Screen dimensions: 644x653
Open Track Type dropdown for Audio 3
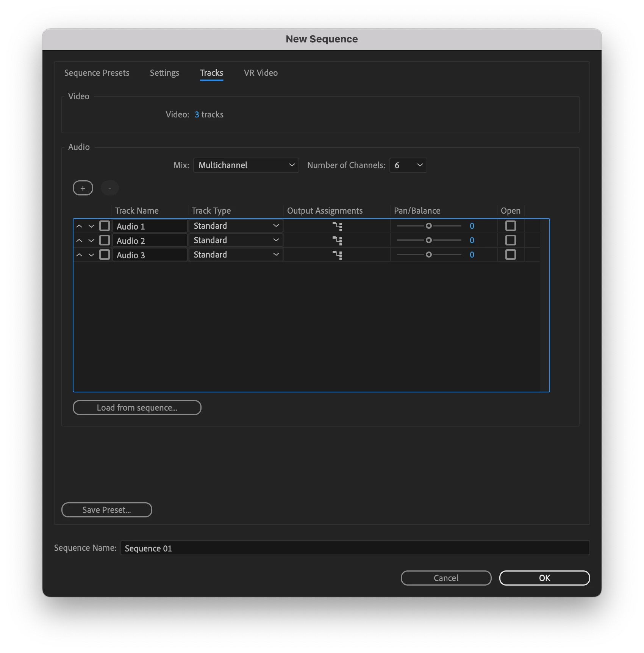(236, 255)
